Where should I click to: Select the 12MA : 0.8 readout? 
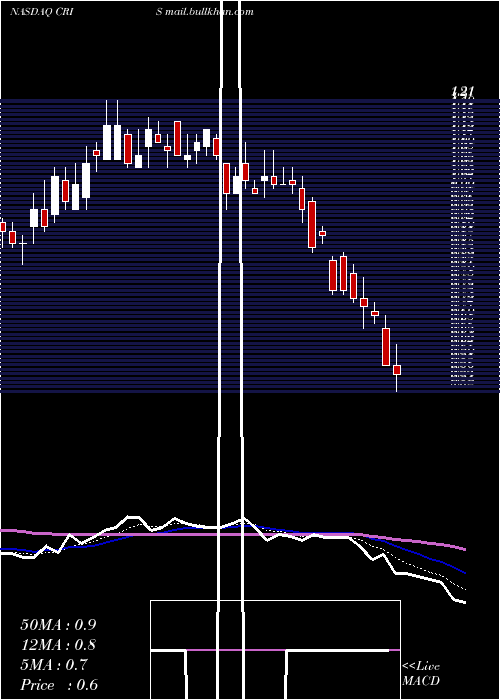[x=58, y=645]
